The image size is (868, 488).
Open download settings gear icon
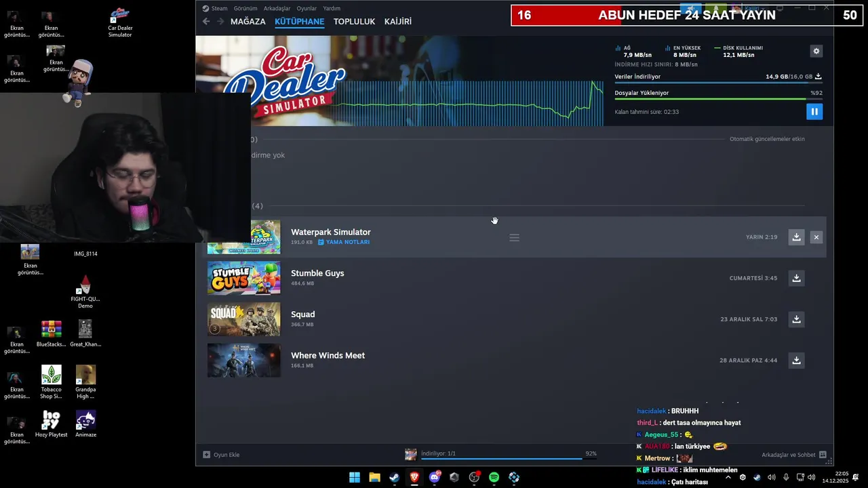[x=816, y=51]
